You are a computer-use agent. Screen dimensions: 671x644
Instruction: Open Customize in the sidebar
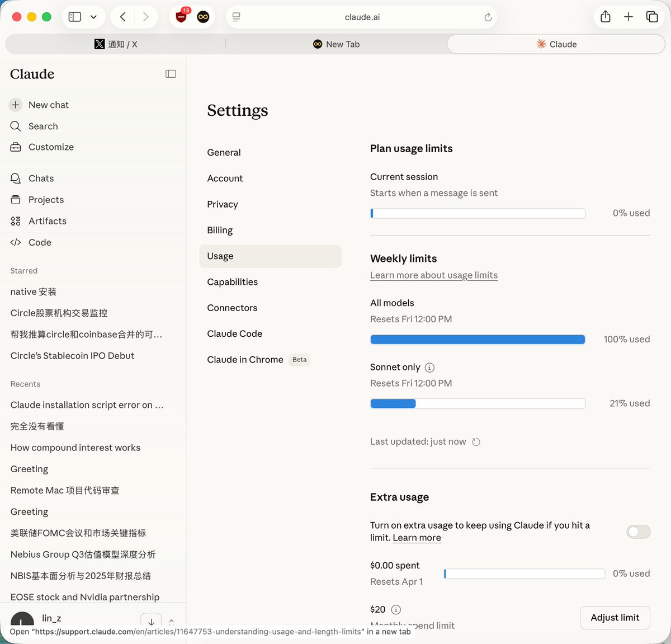(42, 147)
